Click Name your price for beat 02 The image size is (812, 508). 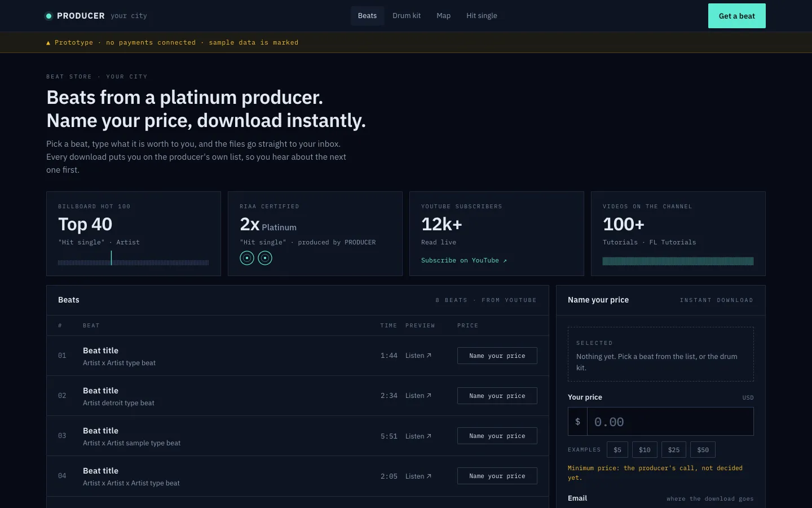(497, 396)
